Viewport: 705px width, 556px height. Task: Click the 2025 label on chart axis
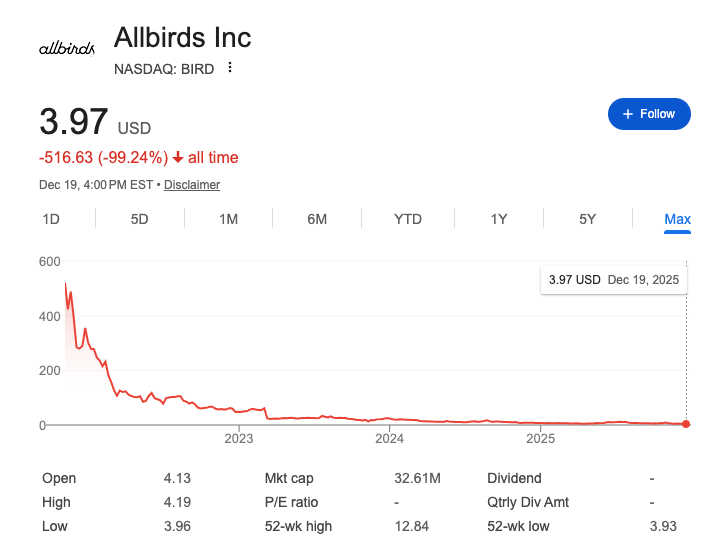click(540, 438)
